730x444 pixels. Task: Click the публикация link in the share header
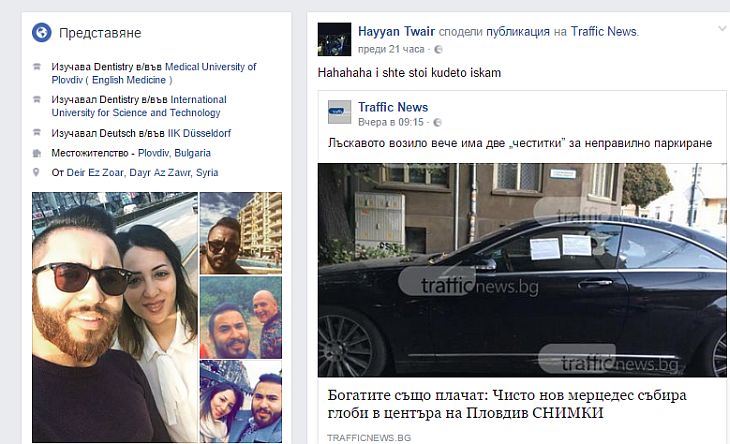[518, 32]
